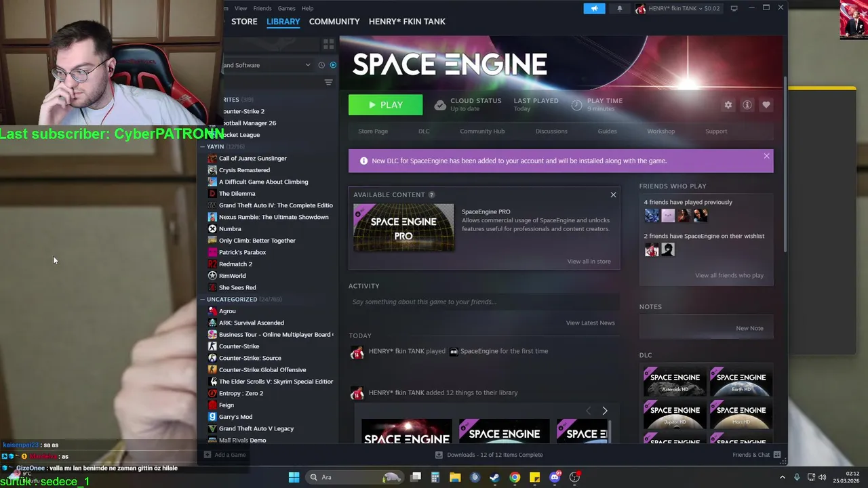This screenshot has width=868, height=488.
Task: Open the Games menu
Action: [x=286, y=8]
